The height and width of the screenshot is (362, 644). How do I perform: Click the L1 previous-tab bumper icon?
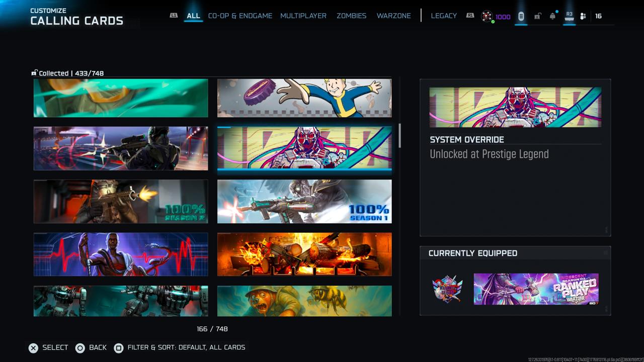click(x=174, y=16)
